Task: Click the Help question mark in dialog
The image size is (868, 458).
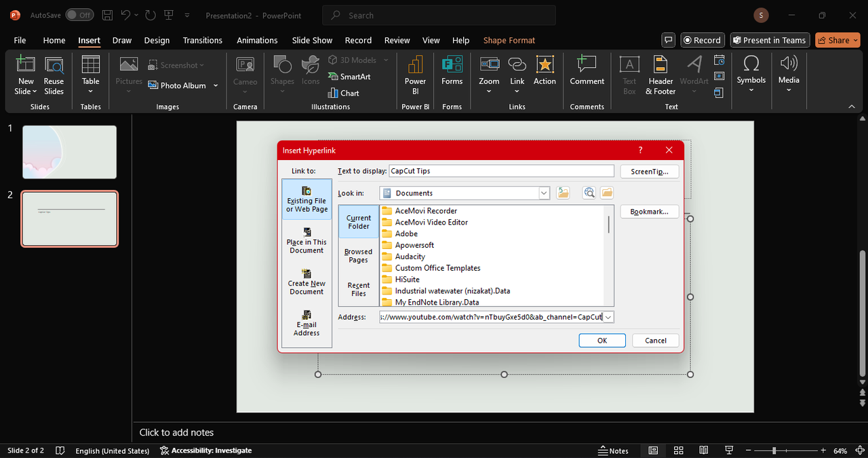Action: 640,150
